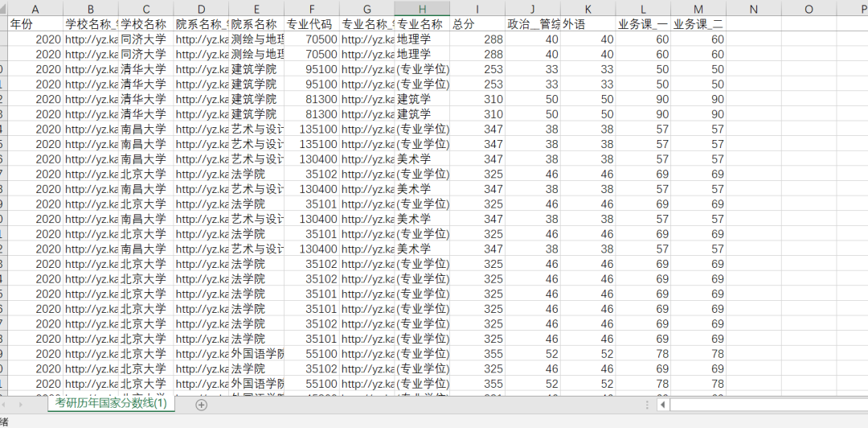Select the truncated 学校名称_ cell in column B
Screen dimensions: 868x428
pos(91,24)
